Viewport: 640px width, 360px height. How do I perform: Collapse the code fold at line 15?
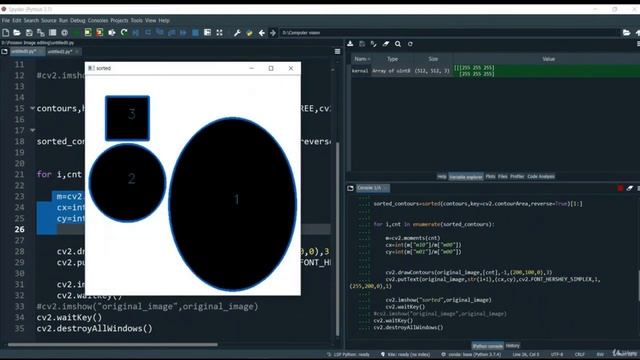pyautogui.click(x=32, y=108)
